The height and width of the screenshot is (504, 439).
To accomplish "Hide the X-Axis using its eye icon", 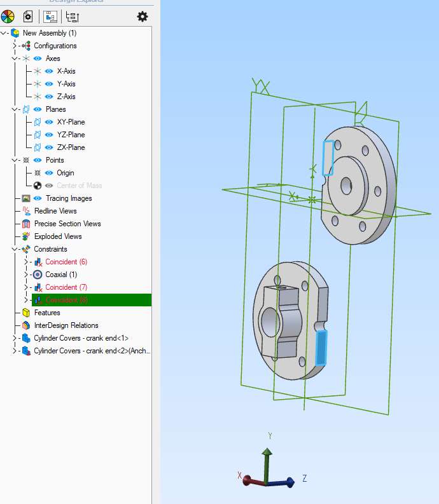I will [x=49, y=71].
